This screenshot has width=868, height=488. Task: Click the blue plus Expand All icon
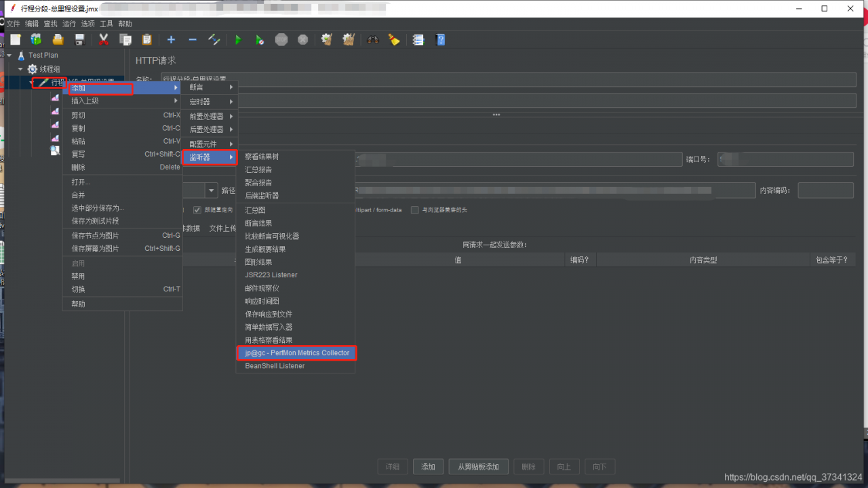coord(171,39)
